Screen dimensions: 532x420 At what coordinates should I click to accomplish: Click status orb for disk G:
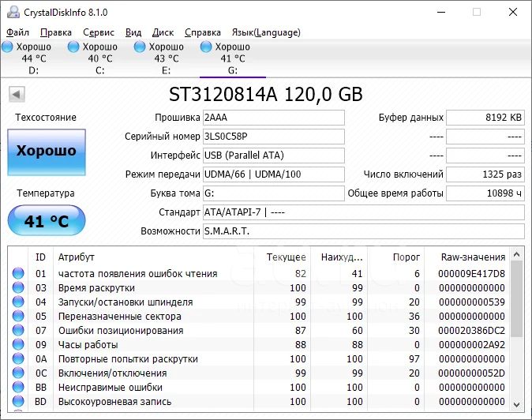(x=206, y=47)
